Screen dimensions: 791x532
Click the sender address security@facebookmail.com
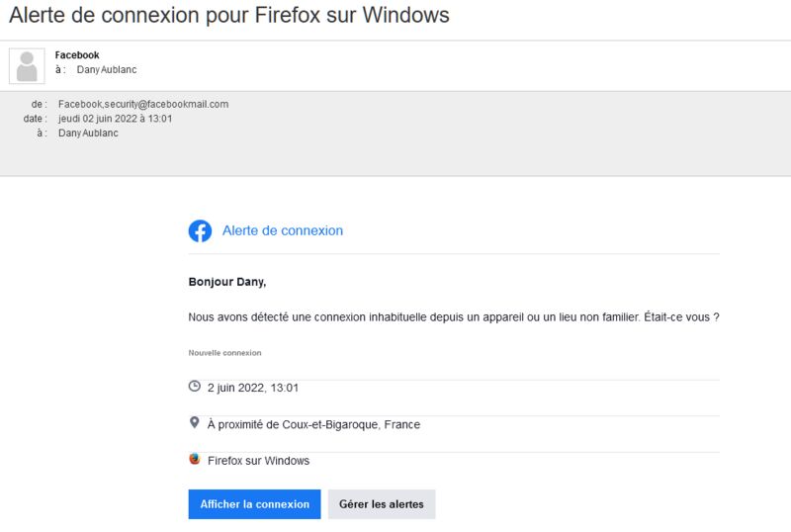click(143, 104)
